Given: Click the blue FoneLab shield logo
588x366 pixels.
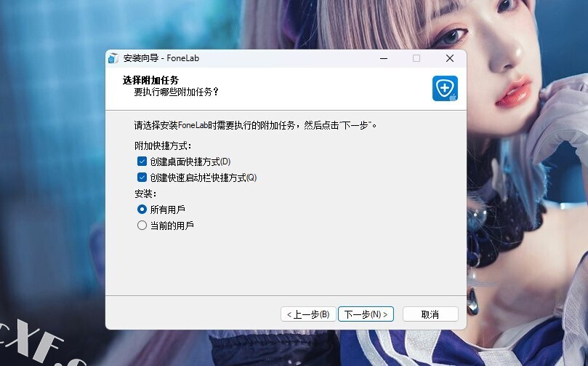Looking at the screenshot, I should click(445, 88).
